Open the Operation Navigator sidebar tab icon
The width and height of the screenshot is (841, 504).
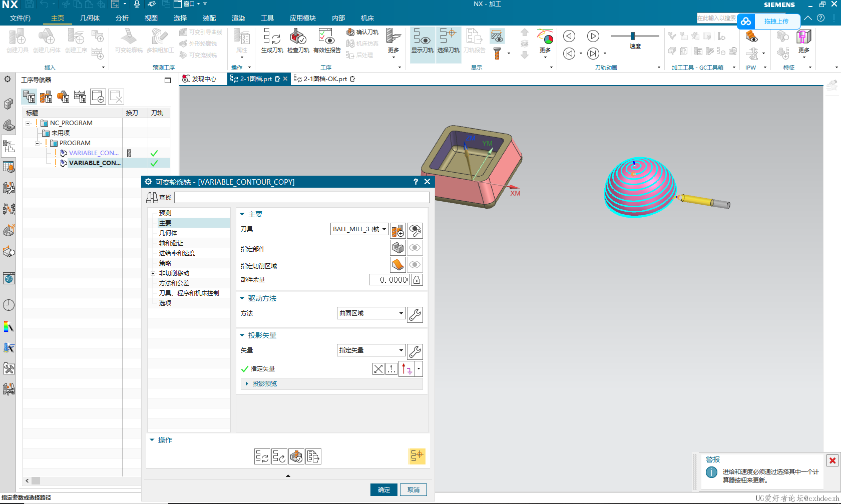coord(9,146)
